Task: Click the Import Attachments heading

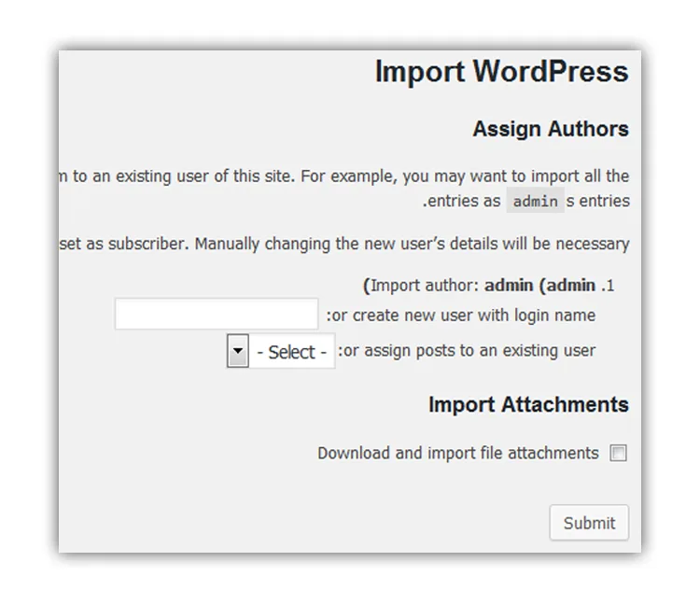Action: (x=528, y=404)
